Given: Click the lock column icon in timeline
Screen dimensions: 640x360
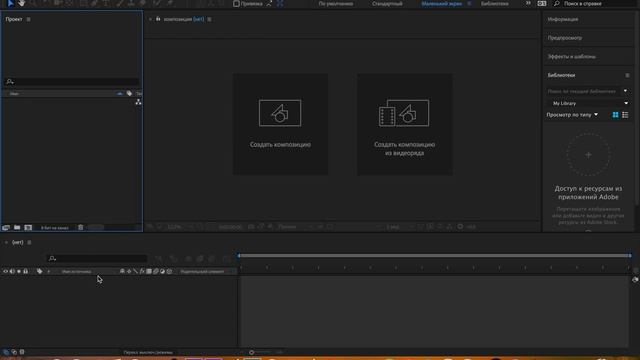Looking at the screenshot, I should 25,271.
